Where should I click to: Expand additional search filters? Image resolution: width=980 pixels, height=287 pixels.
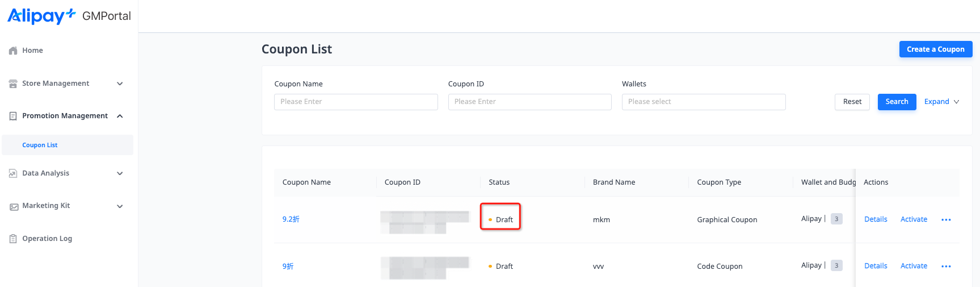click(x=941, y=102)
